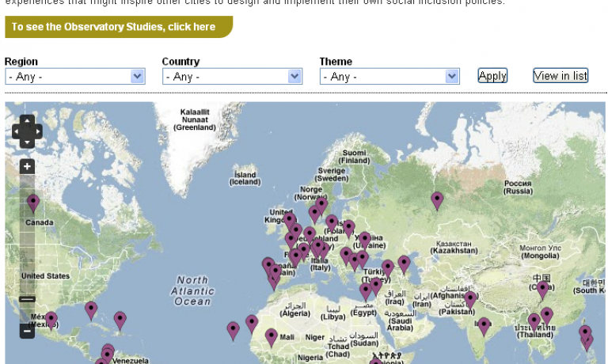Viewport: 608px width, 364px height.
Task: Click the map zoom out minus button
Action: (x=27, y=331)
